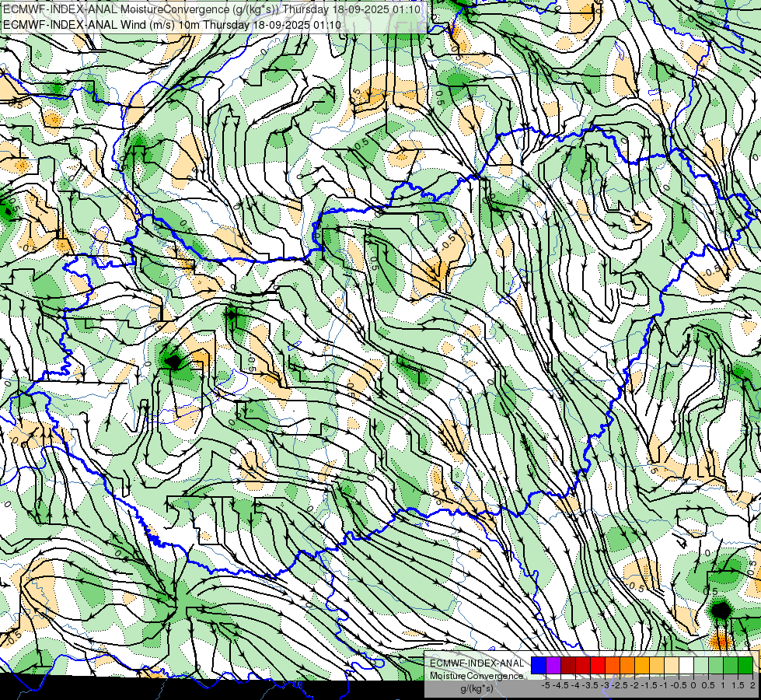Click the '2' legend tick label

click(752, 685)
